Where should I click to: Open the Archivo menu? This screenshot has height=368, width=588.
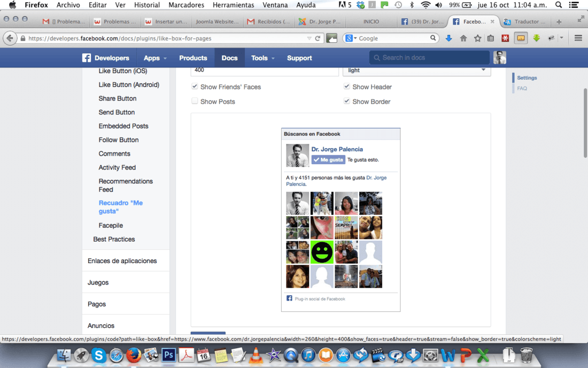[x=68, y=5]
